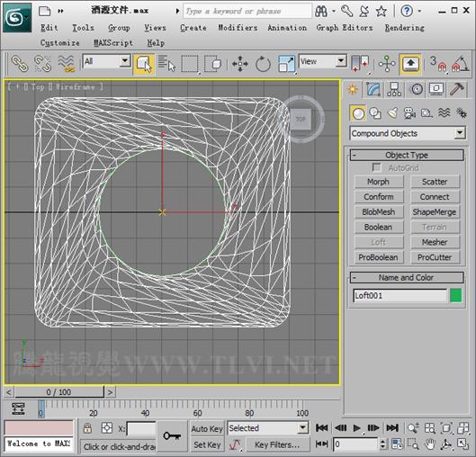This screenshot has height=457, width=476.
Task: Open the Create command panel tab
Action: tap(353, 89)
